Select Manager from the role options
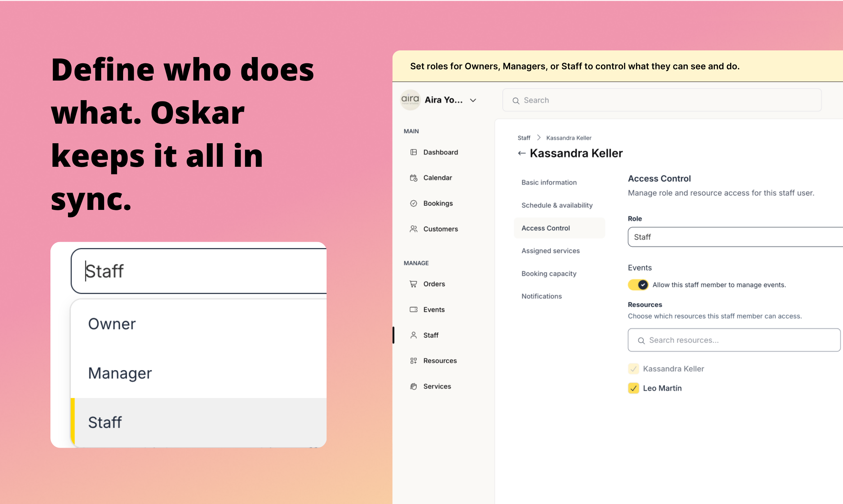 click(x=120, y=373)
